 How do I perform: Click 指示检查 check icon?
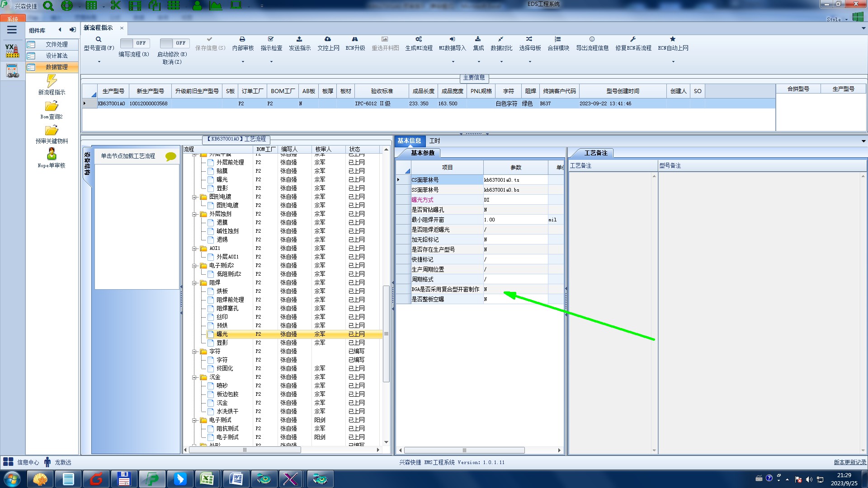pos(271,39)
